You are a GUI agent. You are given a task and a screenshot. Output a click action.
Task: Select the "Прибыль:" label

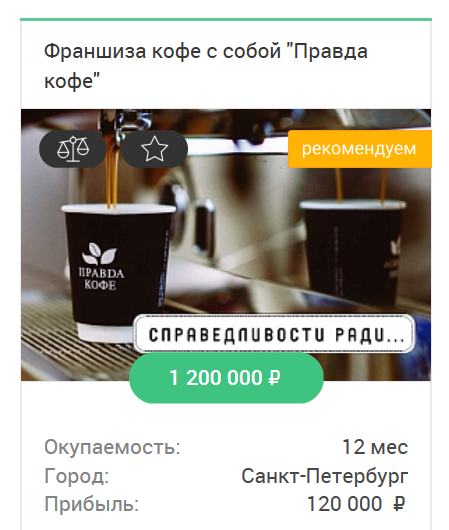tap(92, 504)
